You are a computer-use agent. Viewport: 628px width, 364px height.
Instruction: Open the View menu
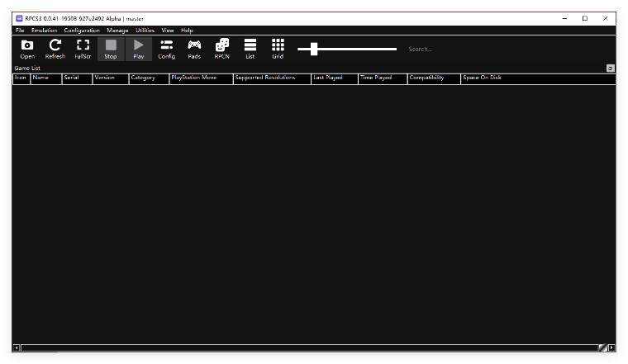(168, 31)
